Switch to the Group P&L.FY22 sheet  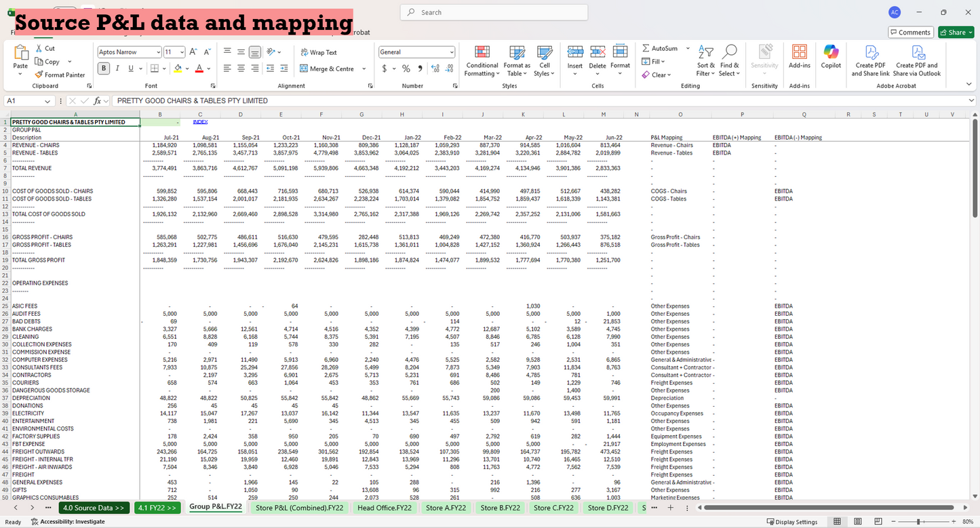tap(216, 507)
